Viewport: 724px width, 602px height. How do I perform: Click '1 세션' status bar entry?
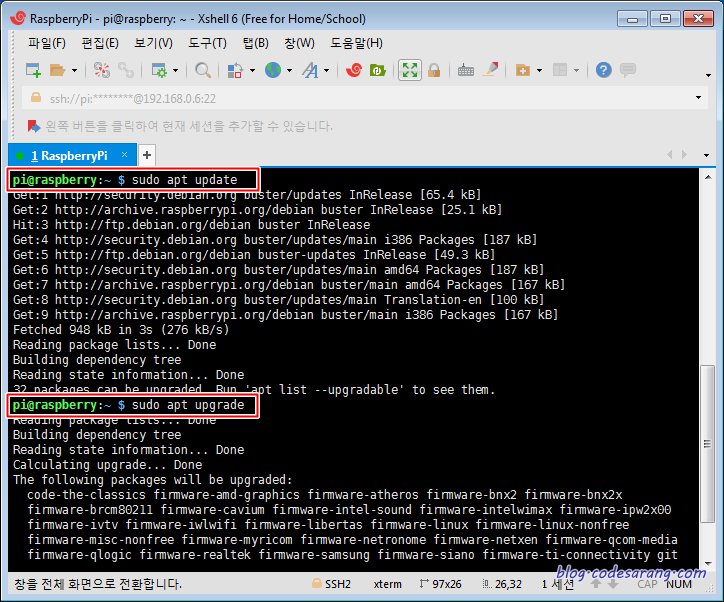(x=558, y=584)
